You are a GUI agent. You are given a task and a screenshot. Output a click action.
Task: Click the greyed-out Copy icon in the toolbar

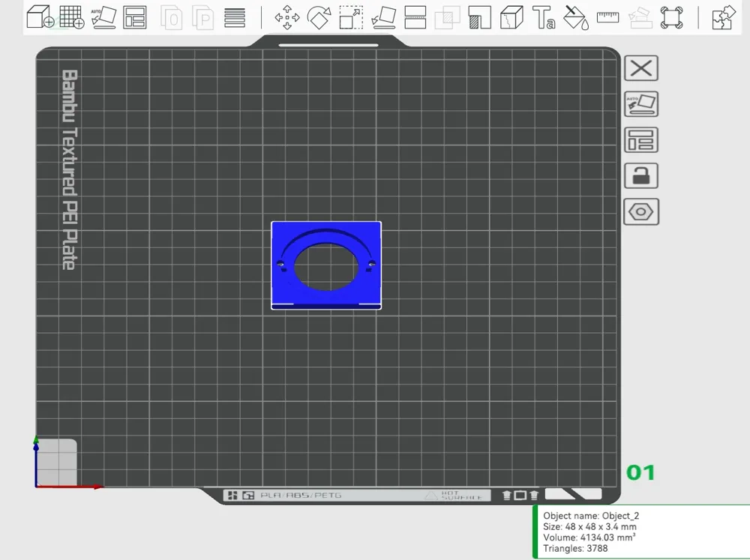[x=171, y=17]
